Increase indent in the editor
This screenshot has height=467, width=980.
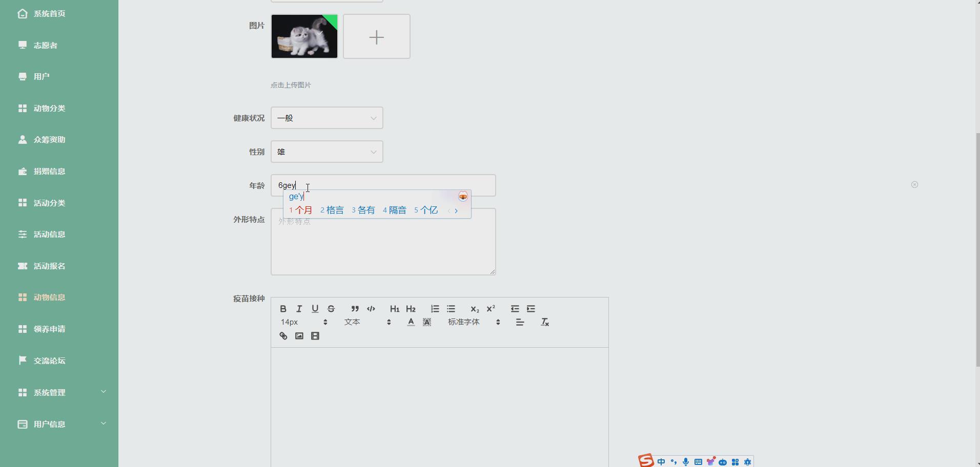tap(531, 309)
